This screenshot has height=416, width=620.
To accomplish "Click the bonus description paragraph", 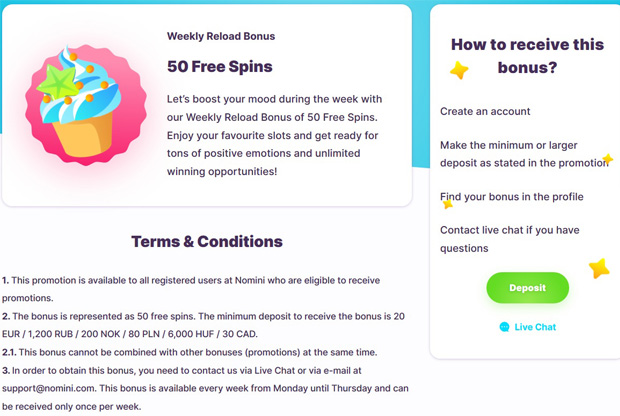I will point(274,135).
